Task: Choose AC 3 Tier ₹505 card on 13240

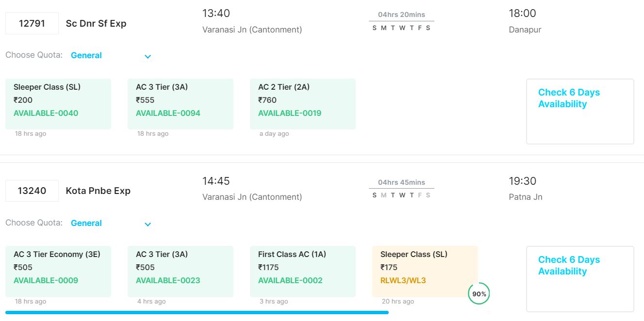Action: point(181,271)
